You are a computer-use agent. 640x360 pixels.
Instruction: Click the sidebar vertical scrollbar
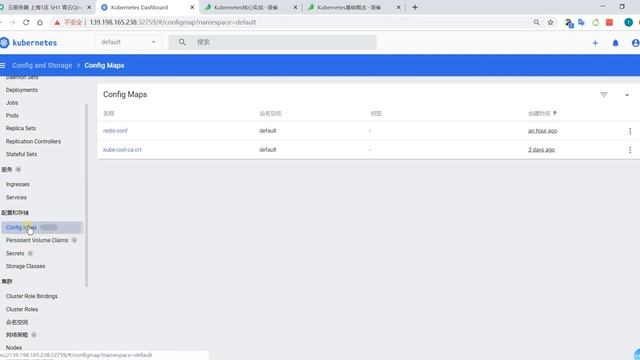[x=86, y=195]
